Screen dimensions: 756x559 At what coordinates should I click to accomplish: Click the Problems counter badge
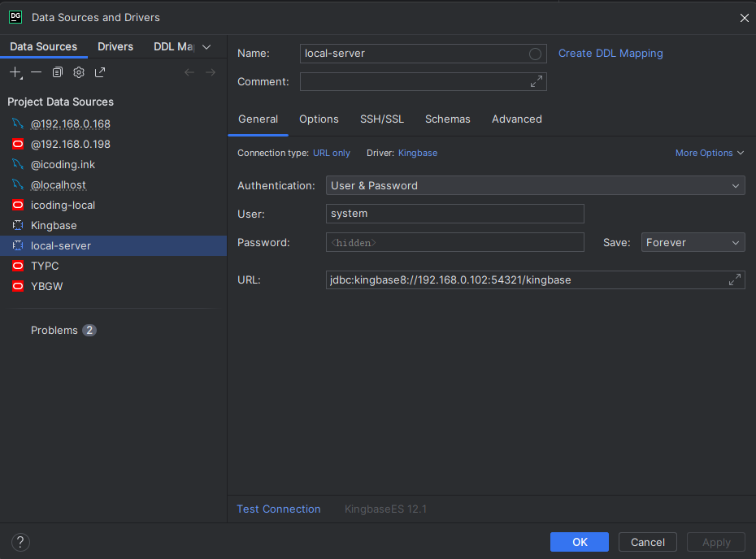pyautogui.click(x=88, y=330)
